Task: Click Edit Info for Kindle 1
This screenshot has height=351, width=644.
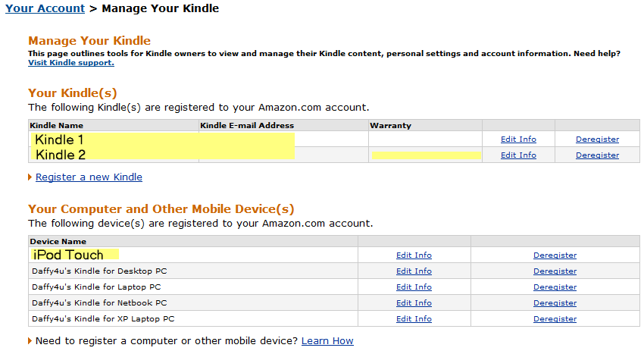Action: click(518, 139)
